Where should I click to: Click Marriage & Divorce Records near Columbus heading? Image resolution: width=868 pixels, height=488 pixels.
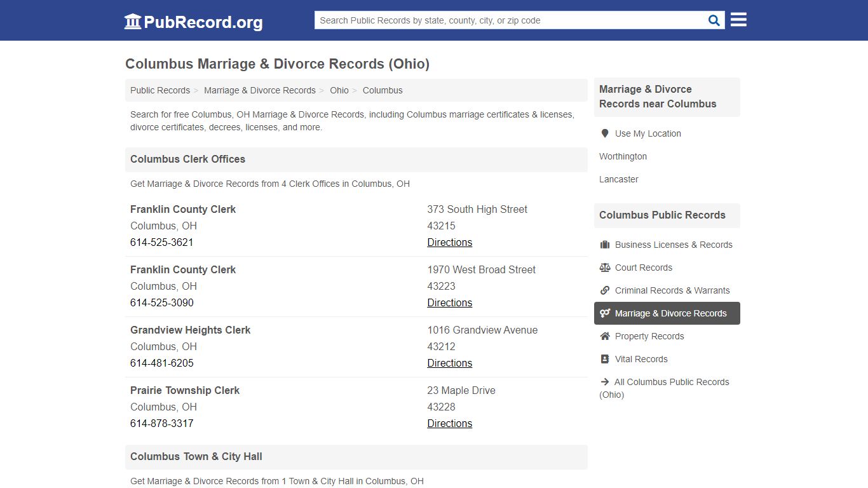pyautogui.click(x=658, y=97)
